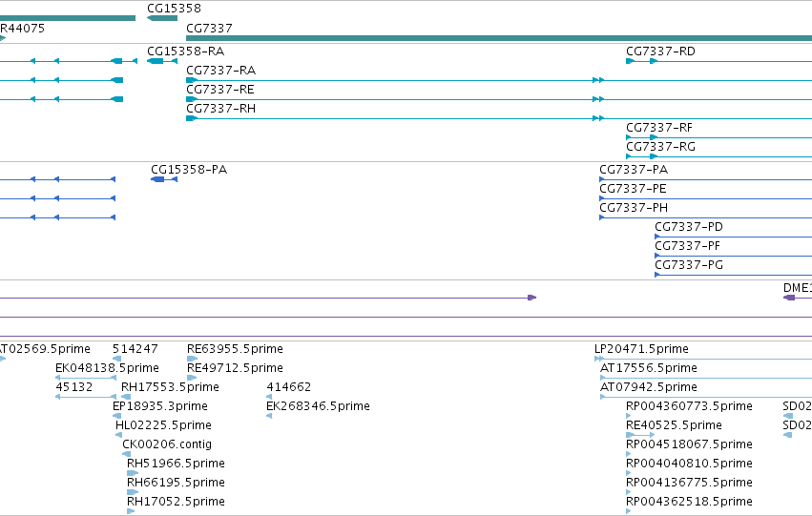Select the CG7337-RE transcript label
Image resolution: width=812 pixels, height=516 pixels.
220,90
